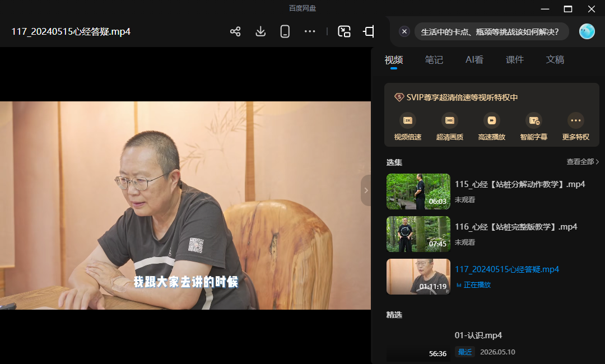605x364 pixels.
Task: Click the SVIP diamond banner title
Action: tap(456, 97)
